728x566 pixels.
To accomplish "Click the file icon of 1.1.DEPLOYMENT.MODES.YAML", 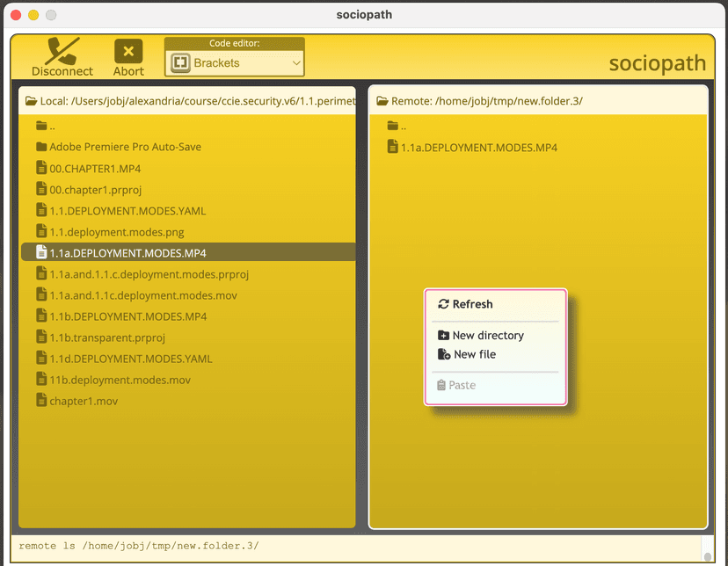I will coord(41,210).
